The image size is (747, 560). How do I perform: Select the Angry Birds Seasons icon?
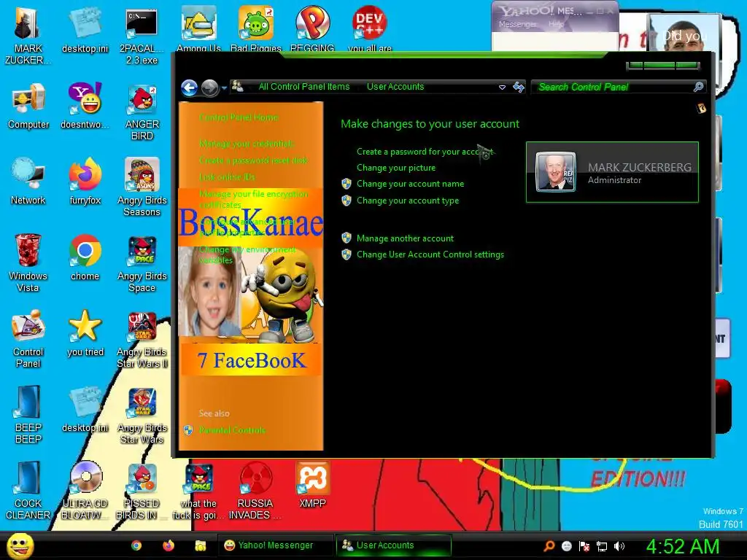[x=142, y=187]
